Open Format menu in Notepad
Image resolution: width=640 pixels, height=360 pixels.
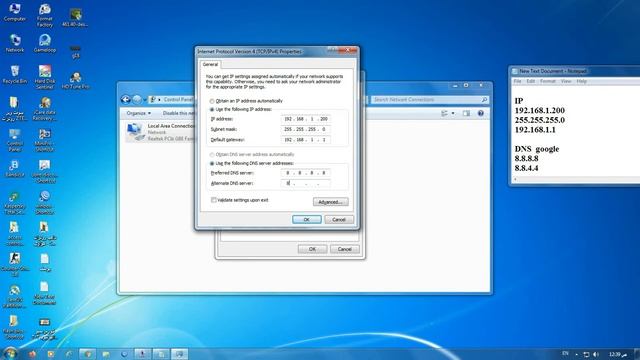548,81
